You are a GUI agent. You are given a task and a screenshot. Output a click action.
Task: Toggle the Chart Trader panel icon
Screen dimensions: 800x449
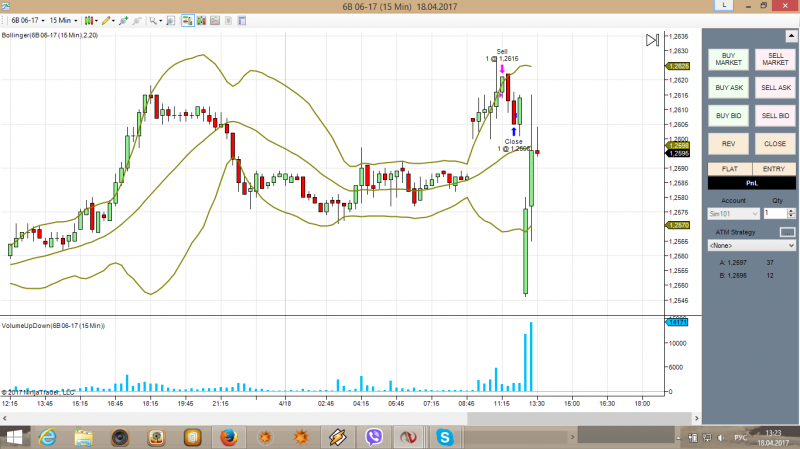(x=188, y=20)
